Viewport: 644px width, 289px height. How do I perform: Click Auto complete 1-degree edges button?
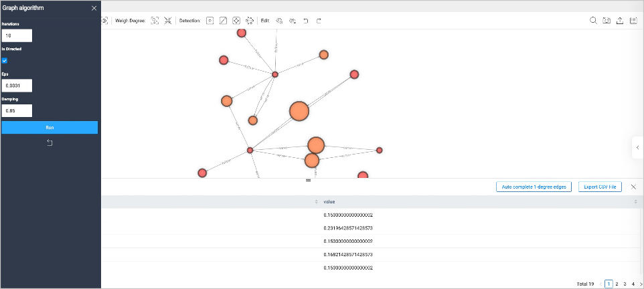(534, 187)
